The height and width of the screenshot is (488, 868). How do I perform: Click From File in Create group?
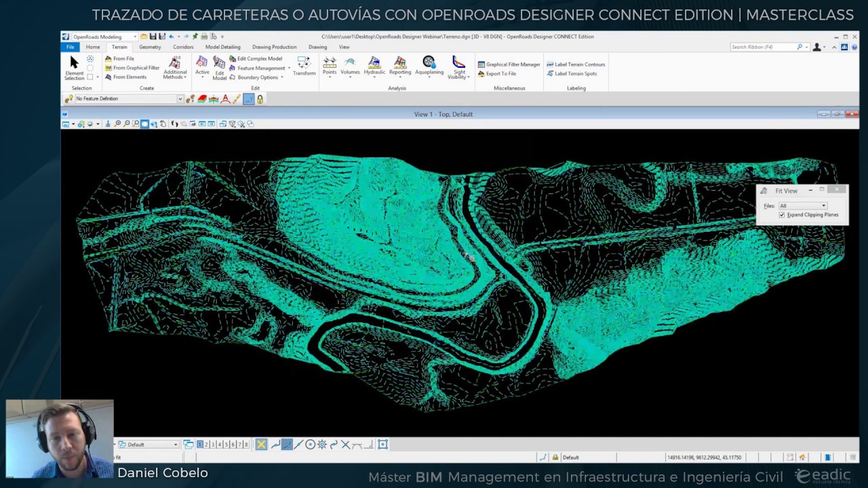click(119, 59)
